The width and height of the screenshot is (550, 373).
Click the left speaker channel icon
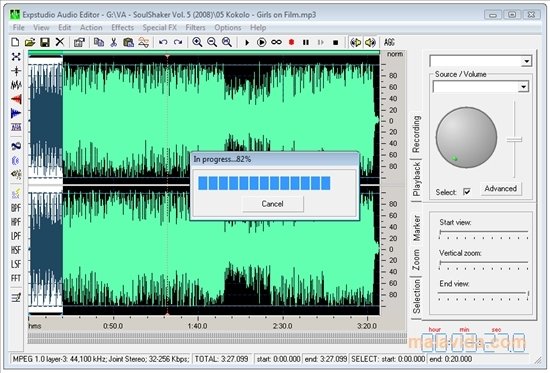356,42
